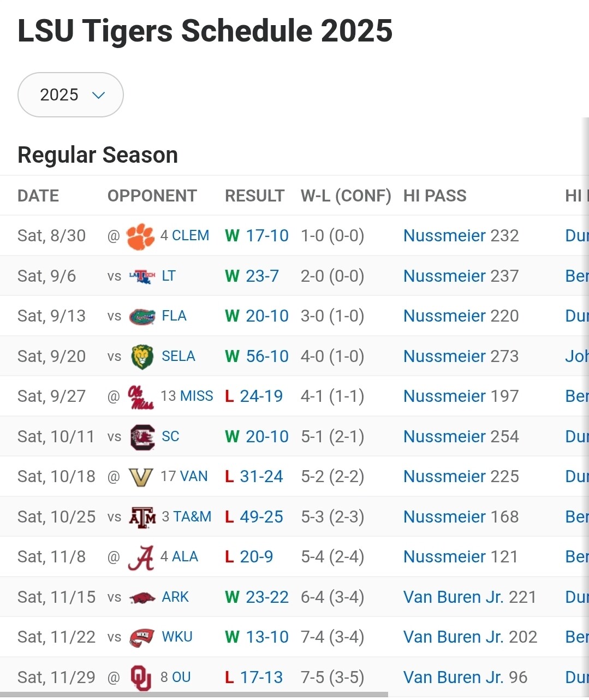Click the South Carolina Gamecocks logo
Screen dimensions: 589x700
click(142, 437)
